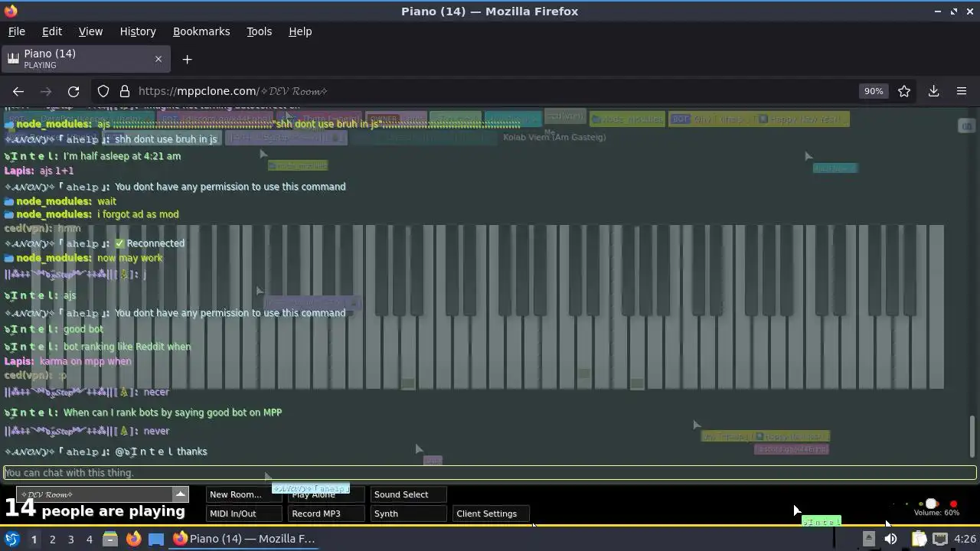Click the Play Alone button

tap(326, 494)
